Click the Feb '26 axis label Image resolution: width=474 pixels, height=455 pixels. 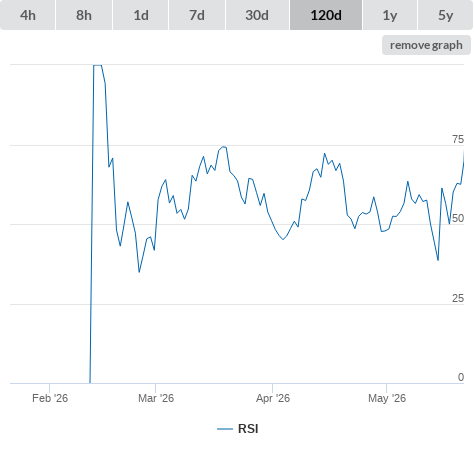pyautogui.click(x=50, y=398)
